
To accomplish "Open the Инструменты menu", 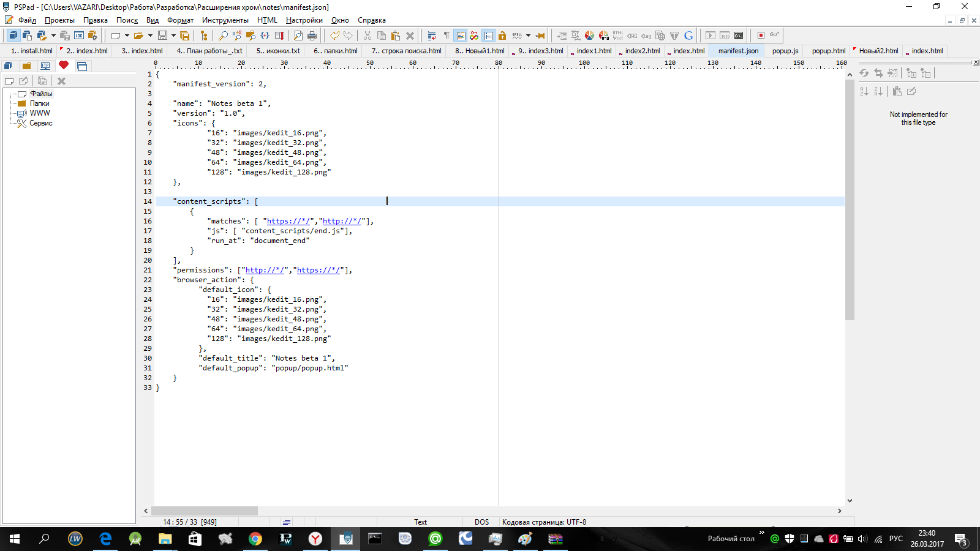I will coord(225,20).
